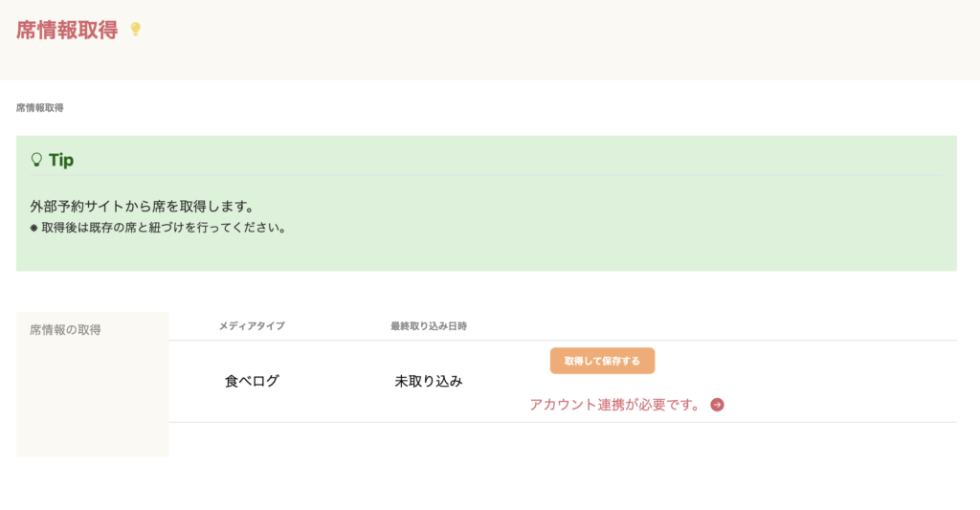Open the アカウント連携が必要です link
The image size is (980, 510).
coord(614,405)
